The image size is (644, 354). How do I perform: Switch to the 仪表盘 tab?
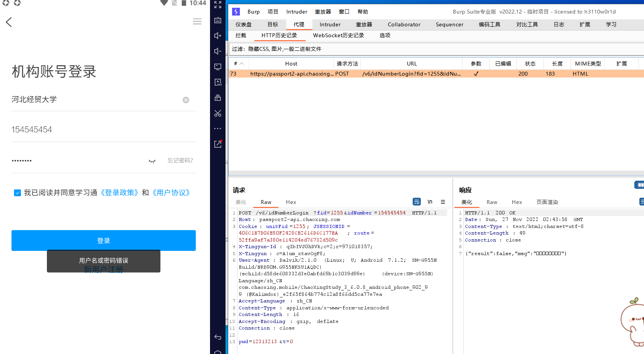click(x=243, y=24)
